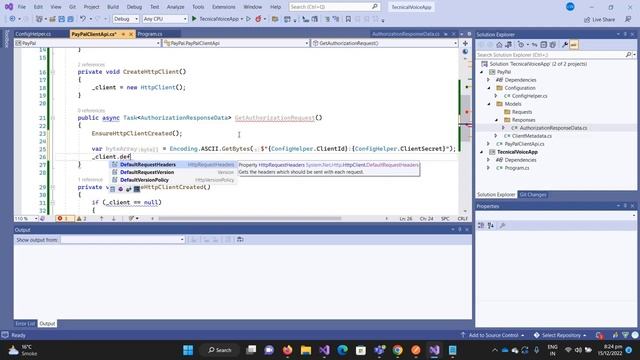Click the Home icon in Solution Explorer toolbar

[499, 45]
